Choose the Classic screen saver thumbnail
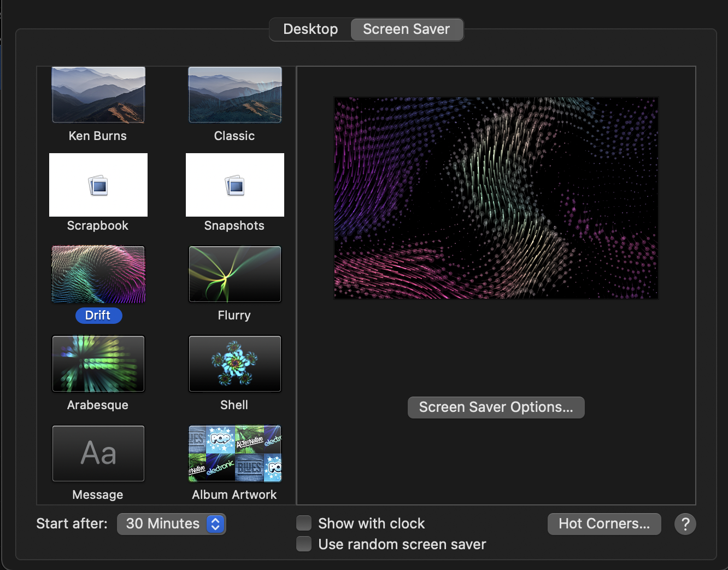Image resolution: width=728 pixels, height=570 pixels. tap(235, 95)
